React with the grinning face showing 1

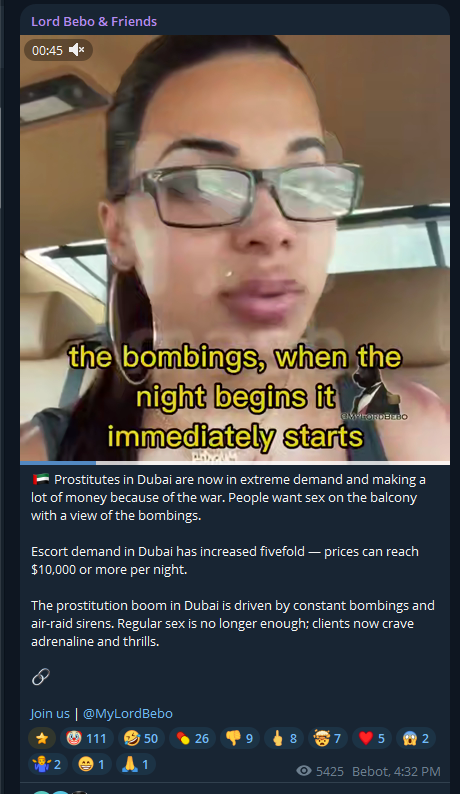pos(92,764)
